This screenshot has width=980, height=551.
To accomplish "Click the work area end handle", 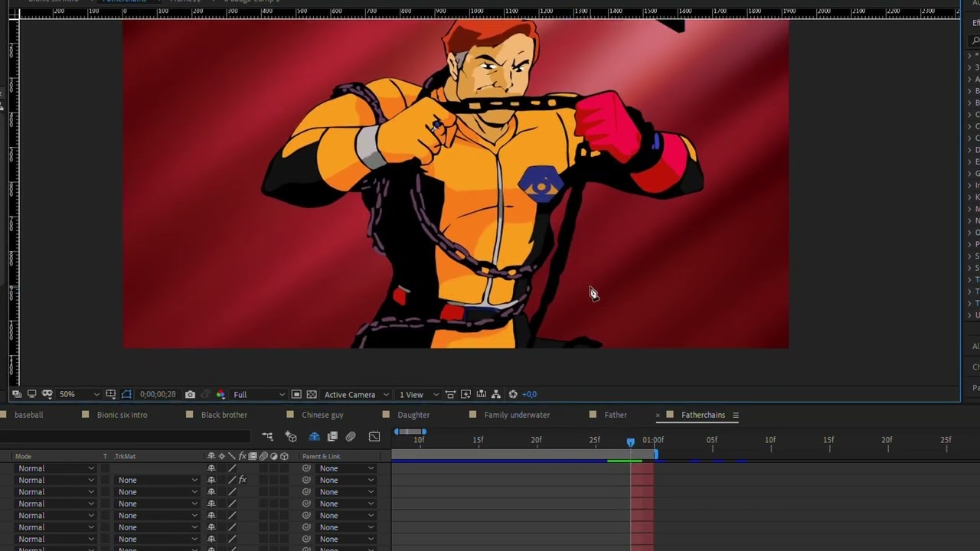I will coord(655,454).
